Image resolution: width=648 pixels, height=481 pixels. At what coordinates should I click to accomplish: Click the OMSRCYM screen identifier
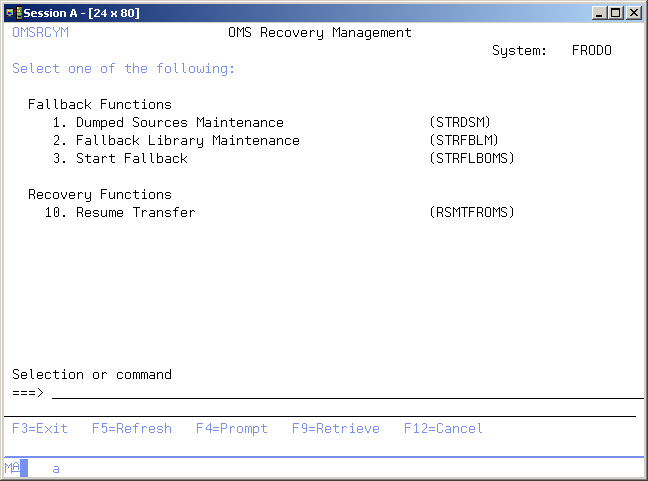pyautogui.click(x=40, y=32)
